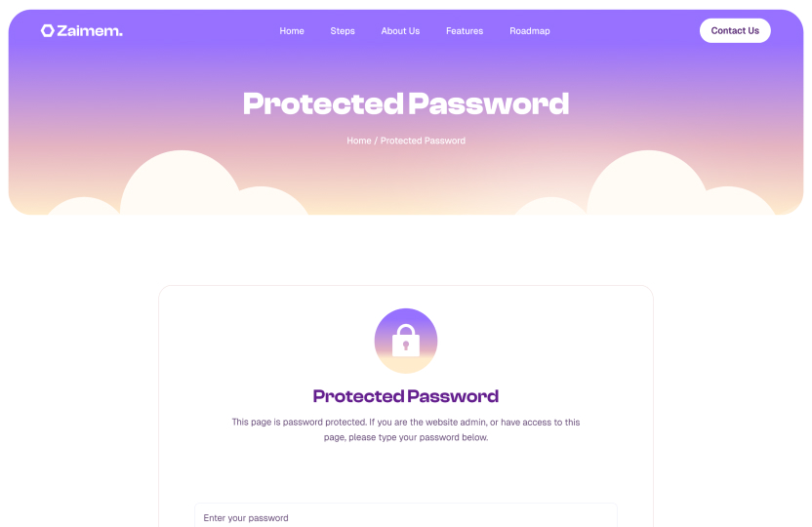The width and height of the screenshot is (812, 527).
Task: Follow the Home breadcrumb link
Action: [358, 141]
